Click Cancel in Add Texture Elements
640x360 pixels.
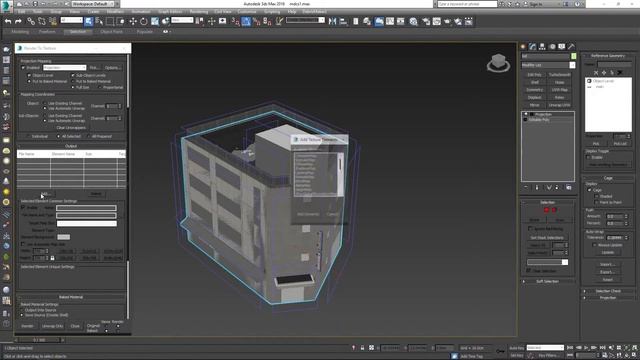click(333, 214)
